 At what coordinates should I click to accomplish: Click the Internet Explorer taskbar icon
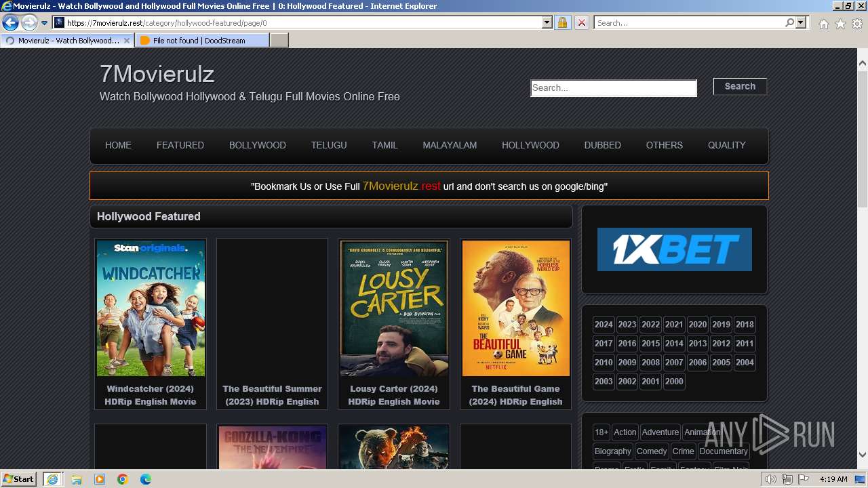coord(52,479)
